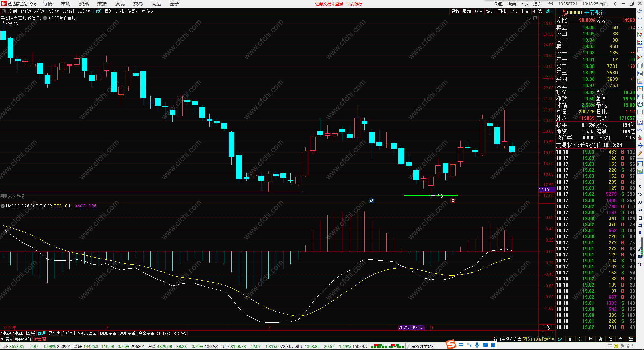Click the blue four-way move arrows icon
The height and width of the screenshot is (350, 644).
tap(640, 146)
